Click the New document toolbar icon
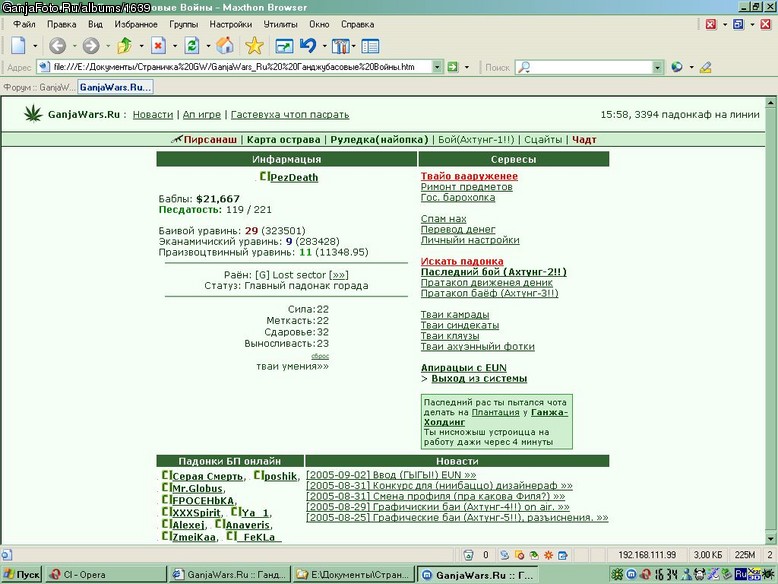Screen dimensions: 778x584 [18, 46]
